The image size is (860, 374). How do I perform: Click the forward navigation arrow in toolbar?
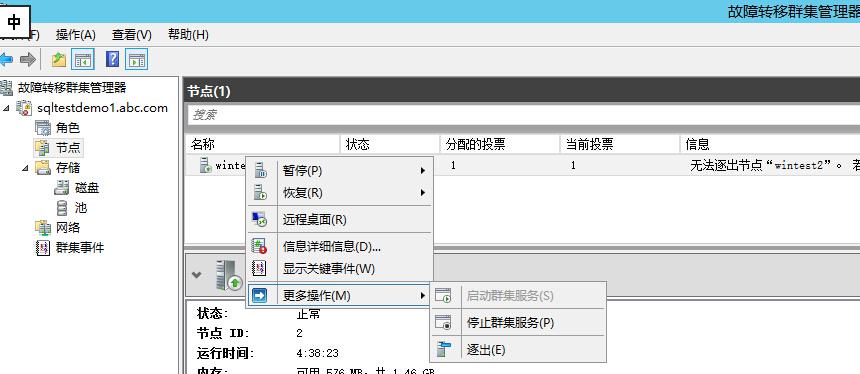27,59
